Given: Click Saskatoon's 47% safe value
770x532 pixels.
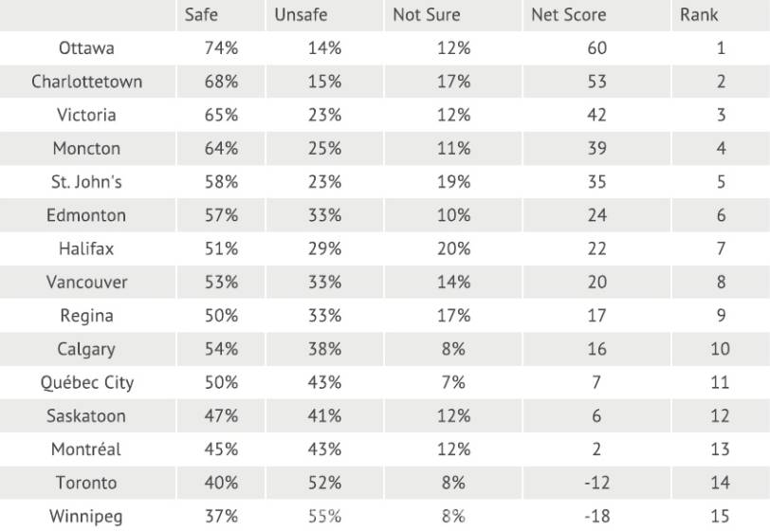Looking at the screenshot, I should click(x=221, y=416).
